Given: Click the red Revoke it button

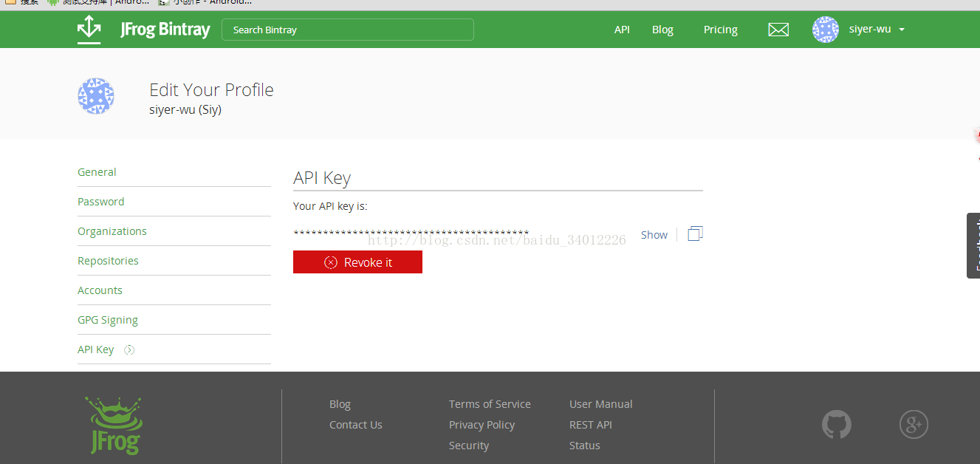Looking at the screenshot, I should tap(357, 262).
